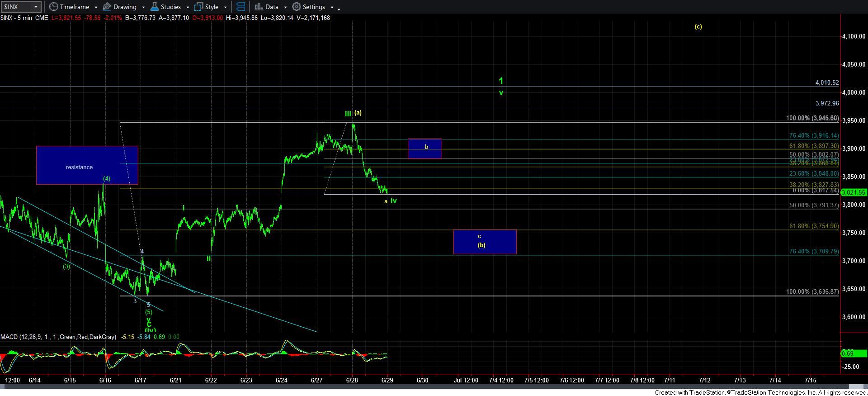
Task: Click the Studies flask icon
Action: point(154,7)
